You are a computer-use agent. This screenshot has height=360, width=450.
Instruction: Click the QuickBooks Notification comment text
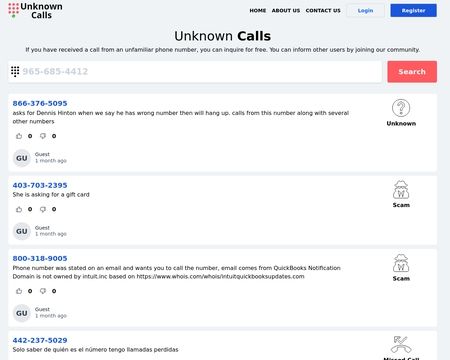coord(177,272)
